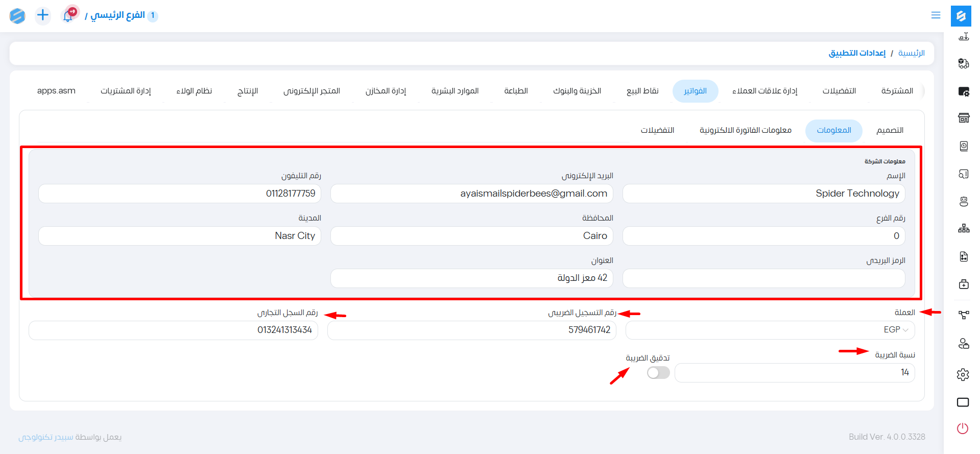Viewport: 980px width, 454px height.
Task: Open the user profile avatar
Action: pos(17,16)
